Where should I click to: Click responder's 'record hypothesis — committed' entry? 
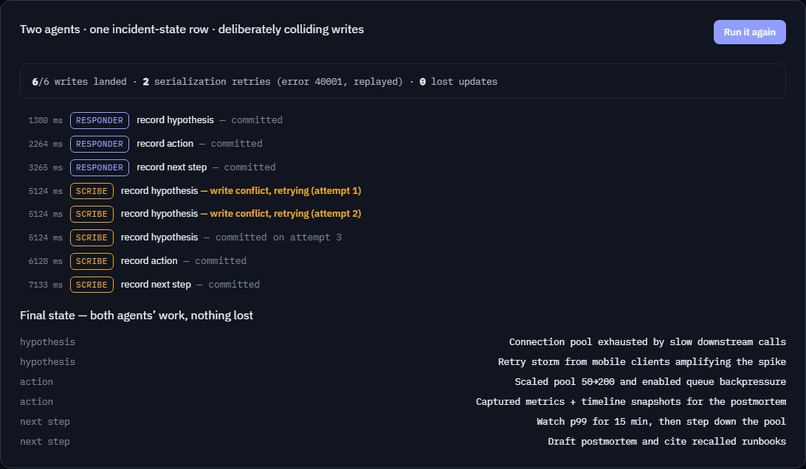coord(210,120)
